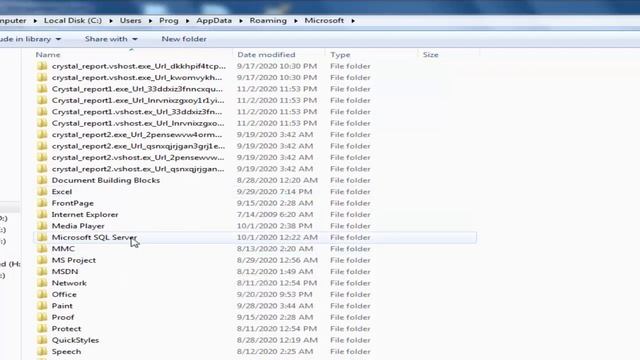The image size is (640, 360).
Task: Click the folder icon beside Microsoft SQL Server
Action: 42,237
